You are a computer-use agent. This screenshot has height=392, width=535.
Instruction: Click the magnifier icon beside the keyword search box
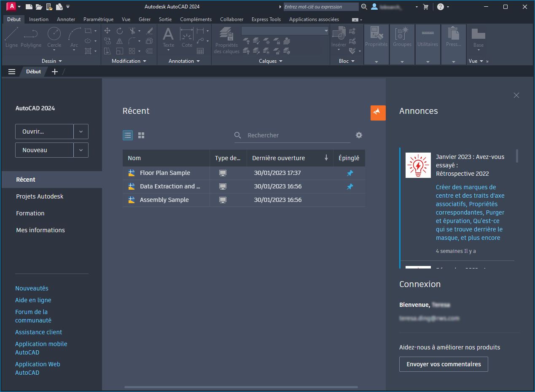[x=364, y=7]
